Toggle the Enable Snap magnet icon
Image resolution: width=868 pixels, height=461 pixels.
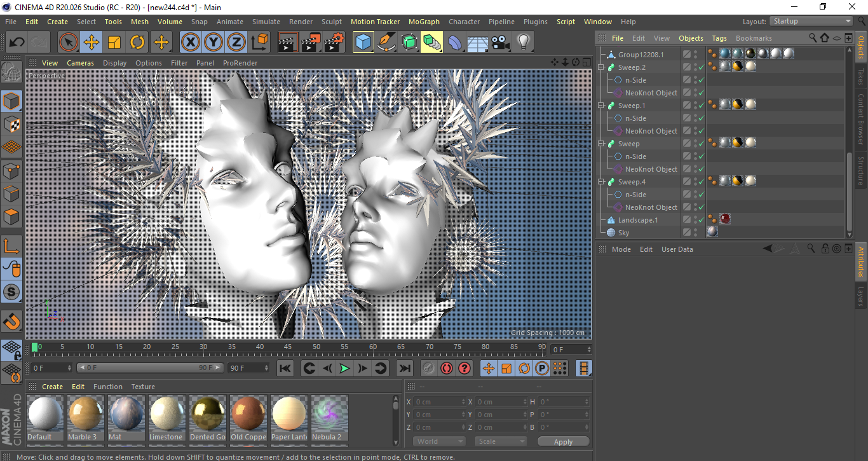(x=11, y=321)
